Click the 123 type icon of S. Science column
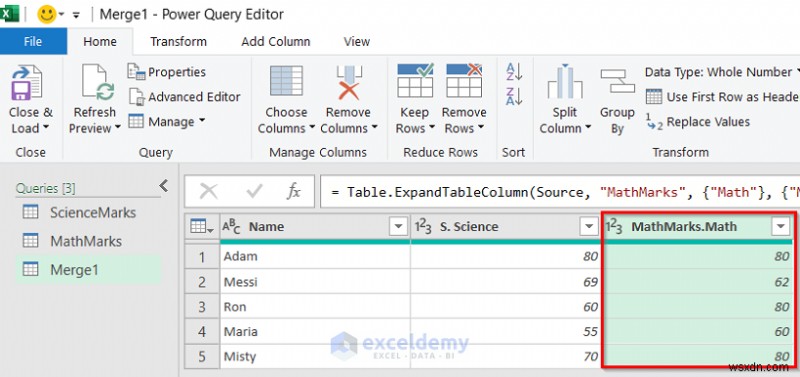This screenshot has width=800, height=377. point(422,227)
